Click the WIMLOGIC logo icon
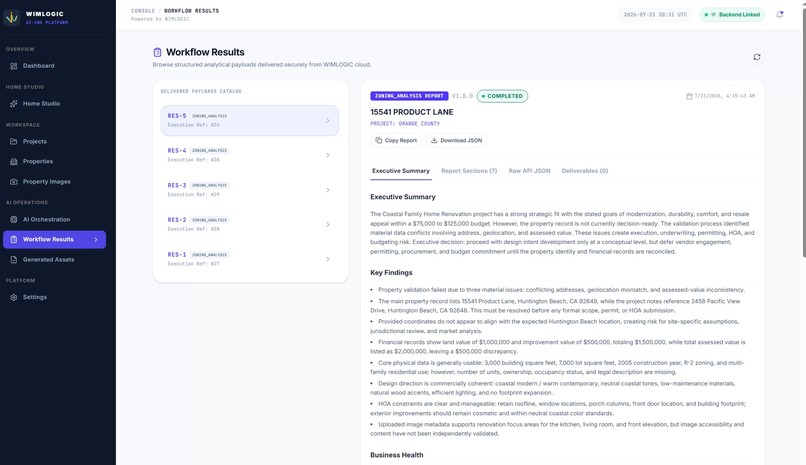Screen dimensions: 806x465 point(12,17)
